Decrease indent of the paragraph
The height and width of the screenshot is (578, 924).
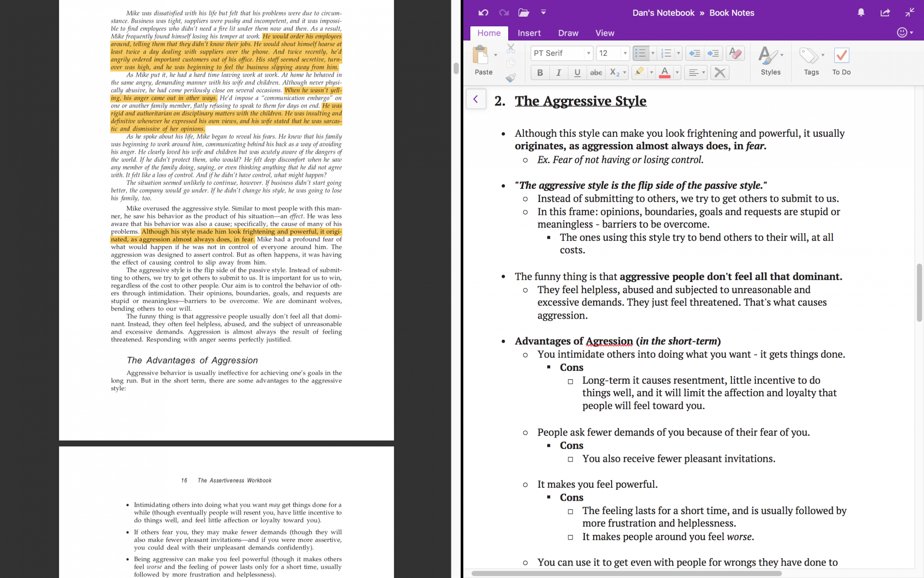coord(694,53)
